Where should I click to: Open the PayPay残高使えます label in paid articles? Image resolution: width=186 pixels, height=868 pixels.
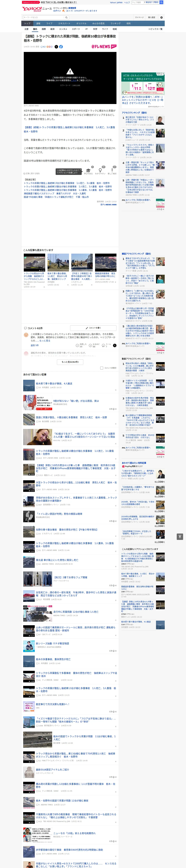[x=132, y=466]
